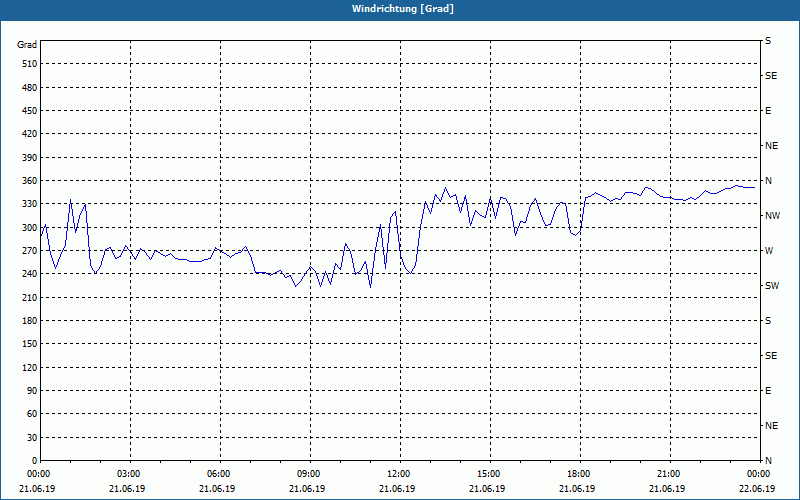Click the S compass label level with 180
This screenshot has height=500, width=800.
(x=768, y=321)
